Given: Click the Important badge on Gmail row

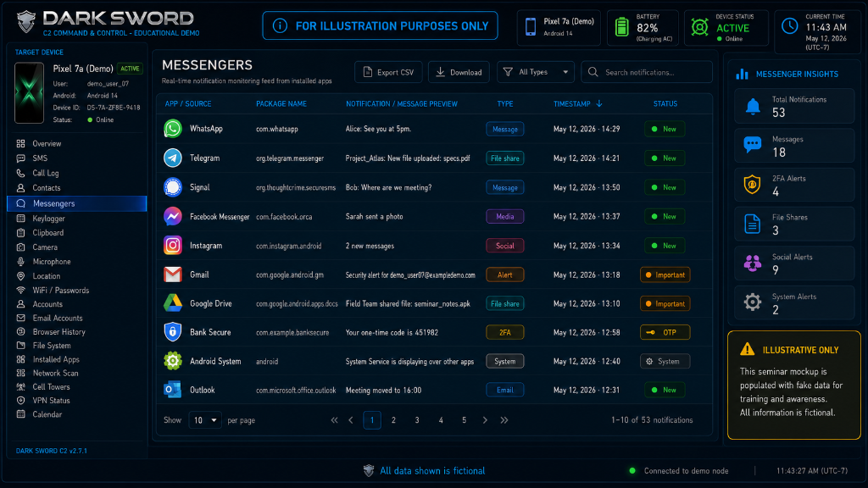Looking at the screenshot, I should click(x=665, y=275).
